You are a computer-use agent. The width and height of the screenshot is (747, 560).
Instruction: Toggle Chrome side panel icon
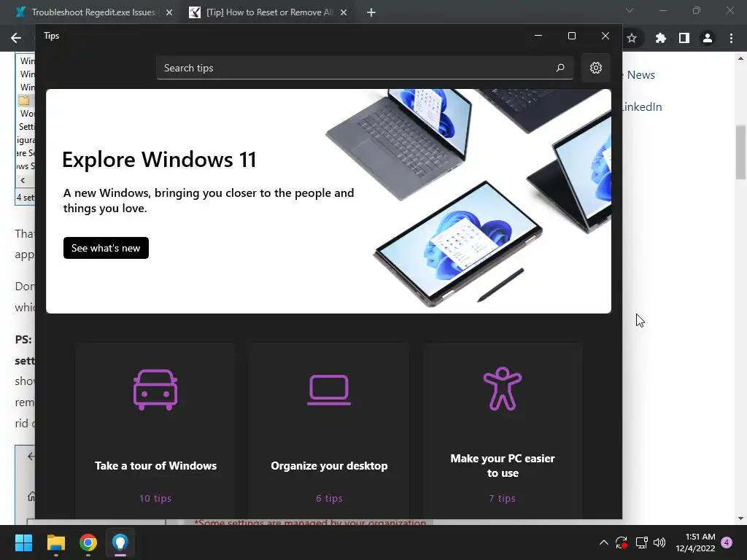[x=684, y=38]
